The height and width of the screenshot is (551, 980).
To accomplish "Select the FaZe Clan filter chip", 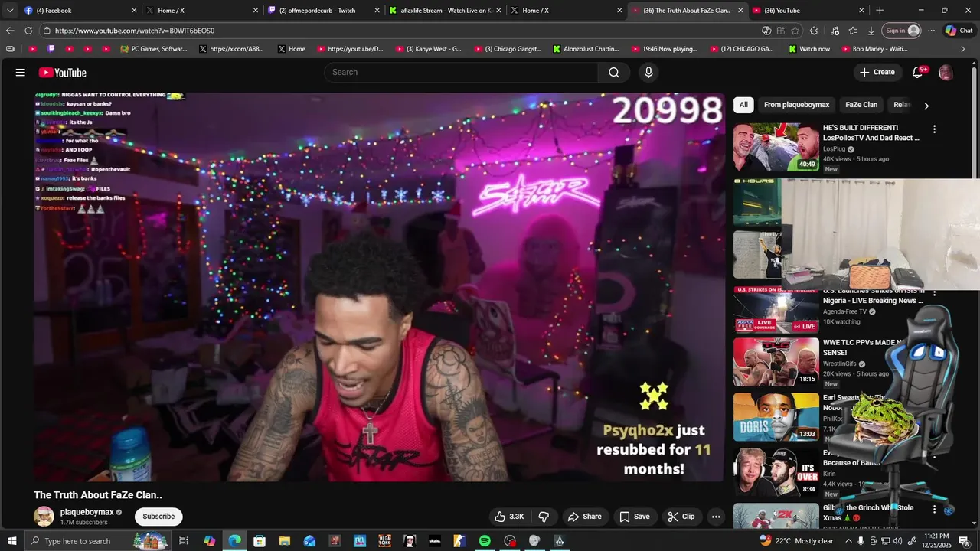I will (861, 105).
